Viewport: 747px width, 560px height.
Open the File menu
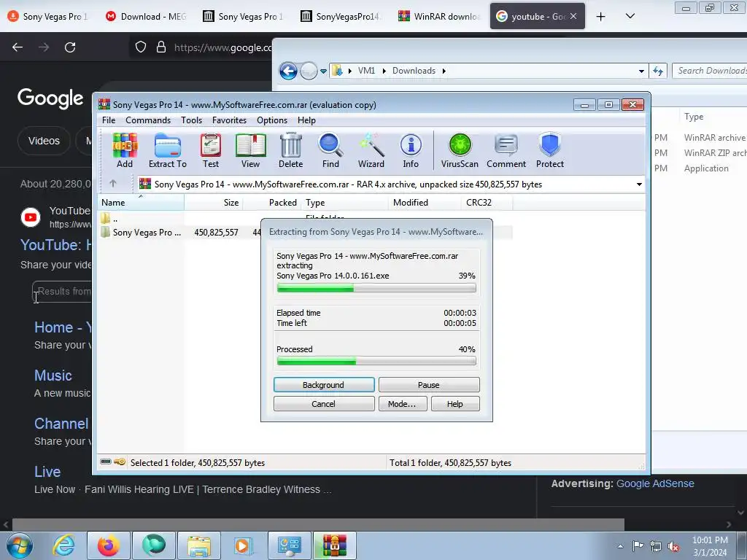(109, 120)
